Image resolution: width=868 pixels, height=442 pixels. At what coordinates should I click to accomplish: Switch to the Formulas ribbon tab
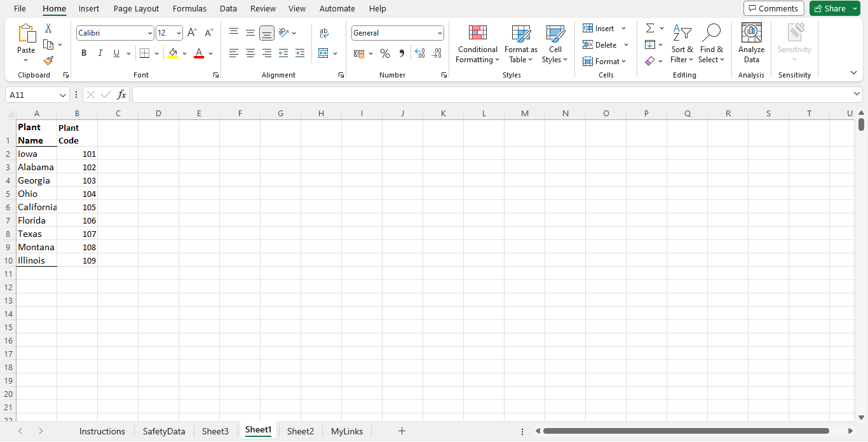(x=189, y=8)
